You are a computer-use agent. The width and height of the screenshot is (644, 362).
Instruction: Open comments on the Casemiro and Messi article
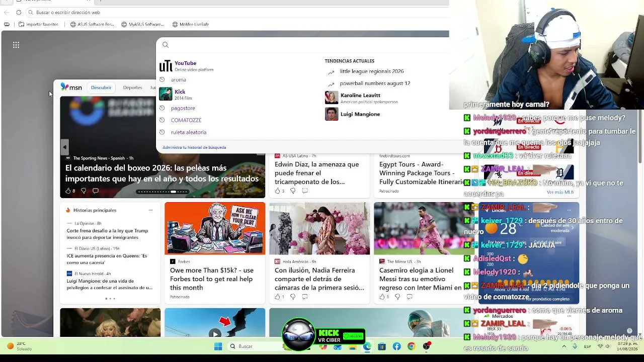point(410,297)
